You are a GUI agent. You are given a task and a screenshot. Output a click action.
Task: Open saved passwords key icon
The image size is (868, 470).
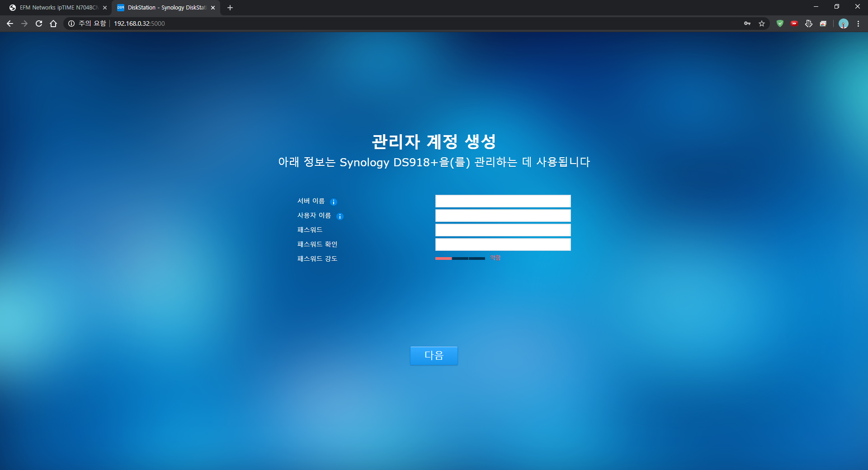point(747,23)
